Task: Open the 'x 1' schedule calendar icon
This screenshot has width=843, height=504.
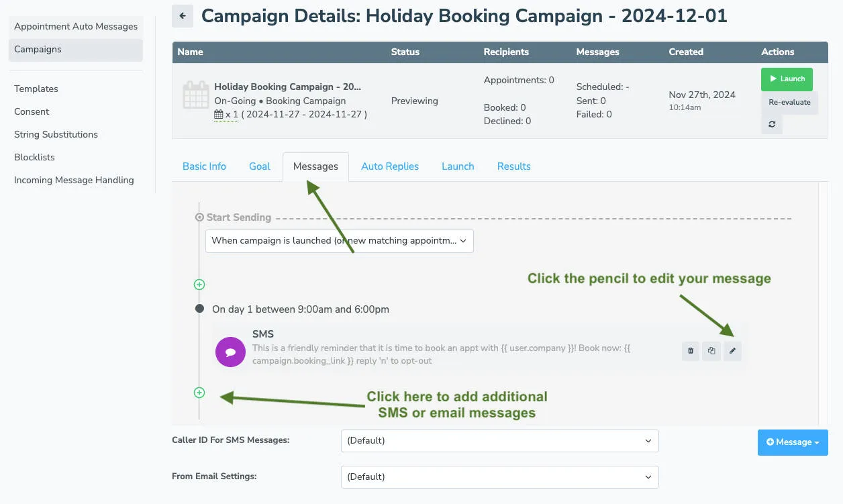Action: coord(219,113)
